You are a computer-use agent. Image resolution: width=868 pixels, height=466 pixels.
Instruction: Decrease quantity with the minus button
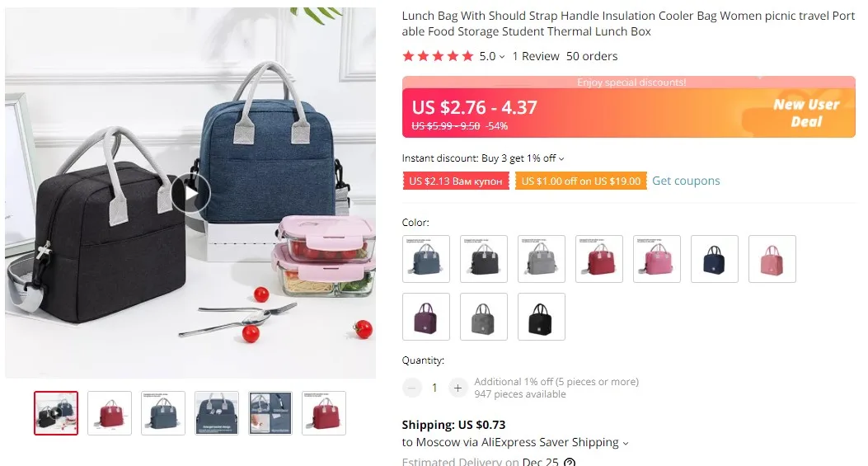[x=412, y=388]
